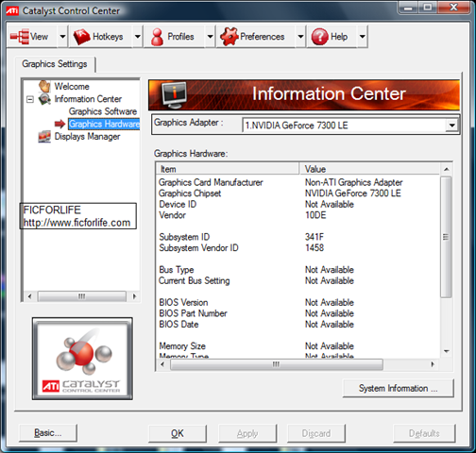Click the Apply button
This screenshot has width=476, height=453.
tap(247, 433)
